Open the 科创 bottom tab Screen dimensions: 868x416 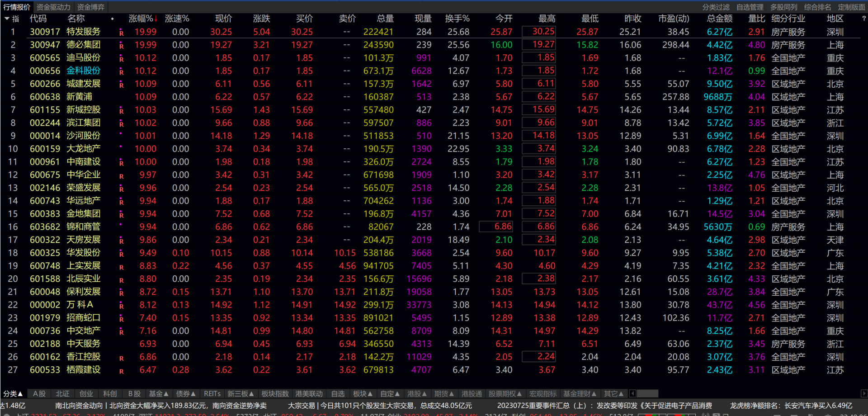(x=110, y=394)
